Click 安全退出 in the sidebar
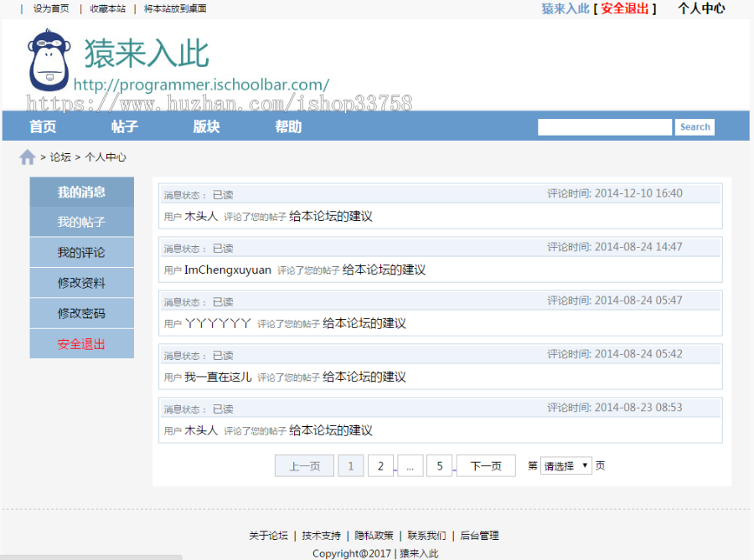Image resolution: width=754 pixels, height=560 pixels. (x=81, y=343)
